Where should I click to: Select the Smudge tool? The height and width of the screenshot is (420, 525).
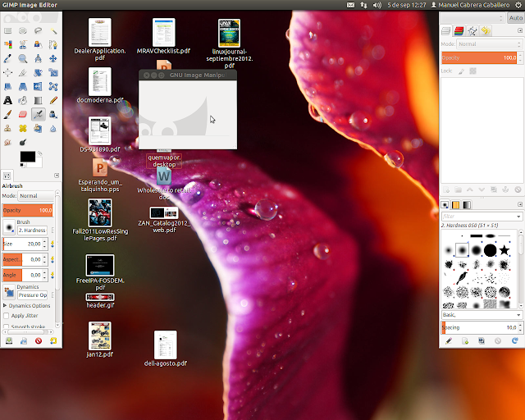point(7,143)
